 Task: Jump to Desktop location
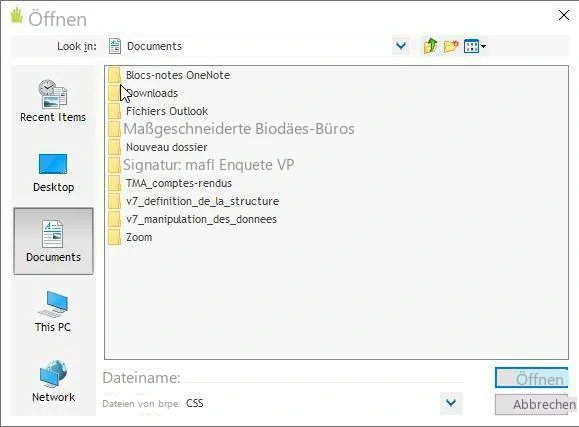tap(53, 173)
